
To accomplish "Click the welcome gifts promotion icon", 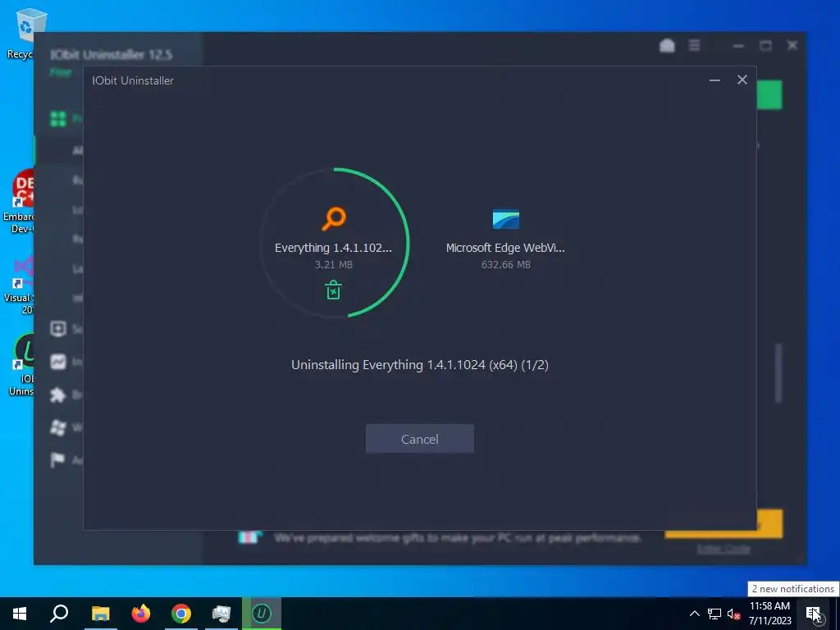I will [249, 536].
